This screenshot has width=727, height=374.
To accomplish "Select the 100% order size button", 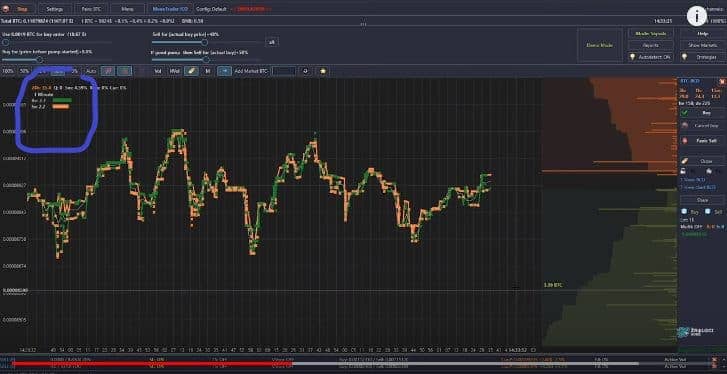I will [x=8, y=71].
